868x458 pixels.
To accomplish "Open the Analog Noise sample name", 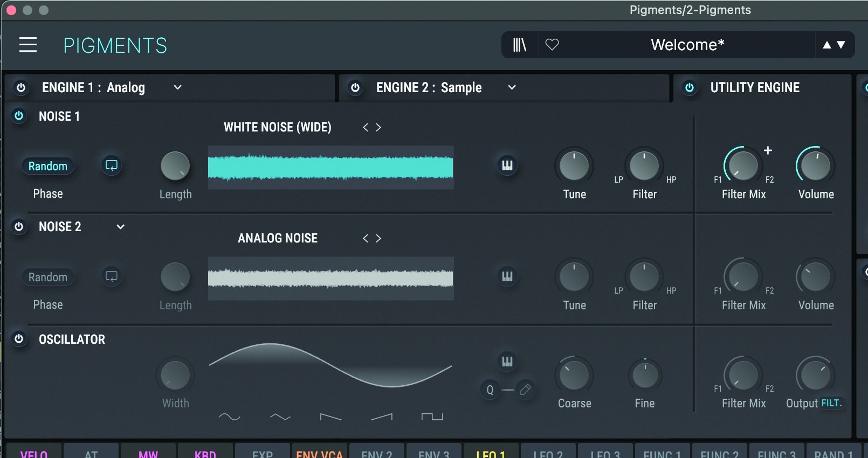I will [x=278, y=238].
